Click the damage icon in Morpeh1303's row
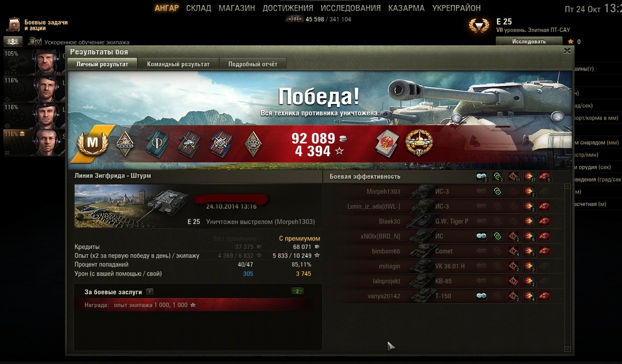Viewport: 622px width, 364px height. tap(529, 191)
